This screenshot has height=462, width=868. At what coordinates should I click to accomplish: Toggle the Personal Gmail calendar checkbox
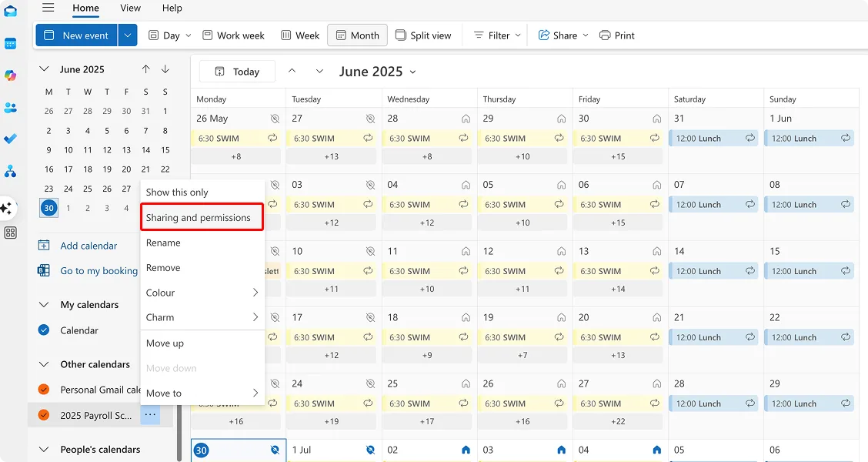click(44, 390)
